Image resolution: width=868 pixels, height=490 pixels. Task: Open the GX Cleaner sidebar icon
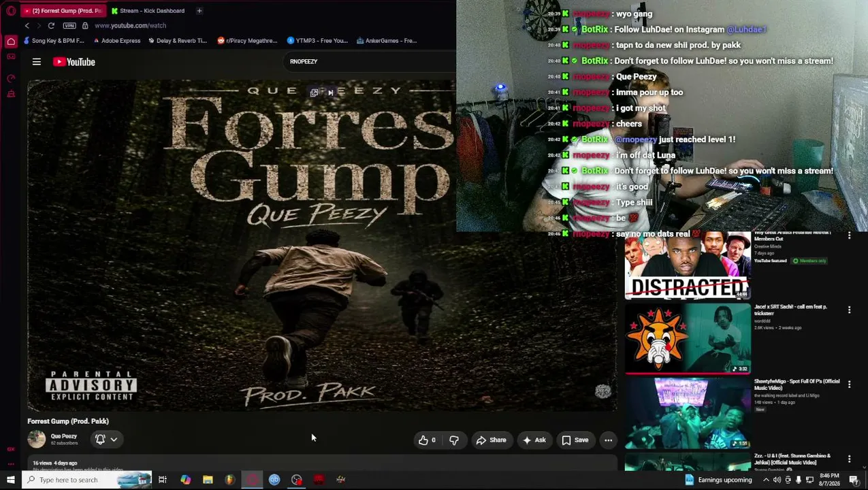[11, 94]
